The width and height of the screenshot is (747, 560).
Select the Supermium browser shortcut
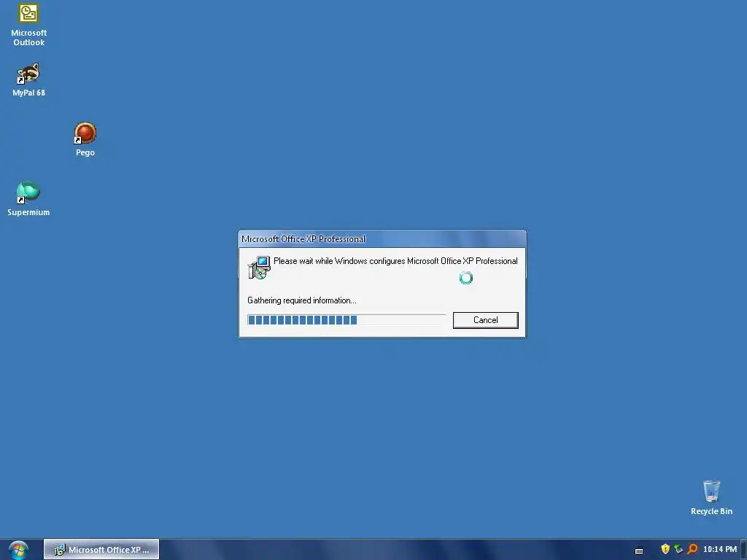coord(28,198)
